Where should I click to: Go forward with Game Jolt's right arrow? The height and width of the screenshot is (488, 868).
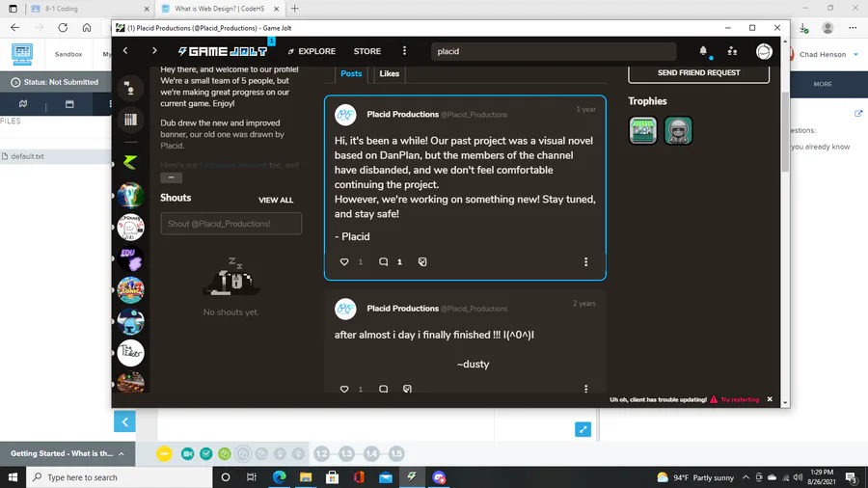[154, 51]
